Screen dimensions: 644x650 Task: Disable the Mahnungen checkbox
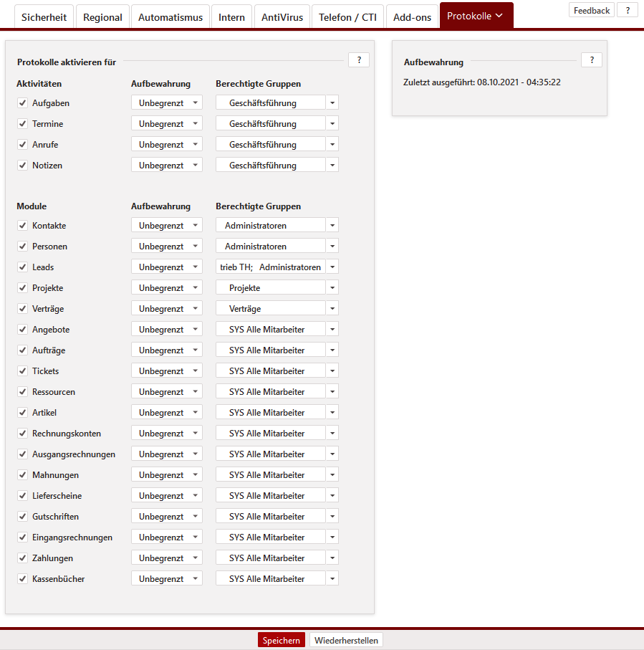pyautogui.click(x=23, y=475)
